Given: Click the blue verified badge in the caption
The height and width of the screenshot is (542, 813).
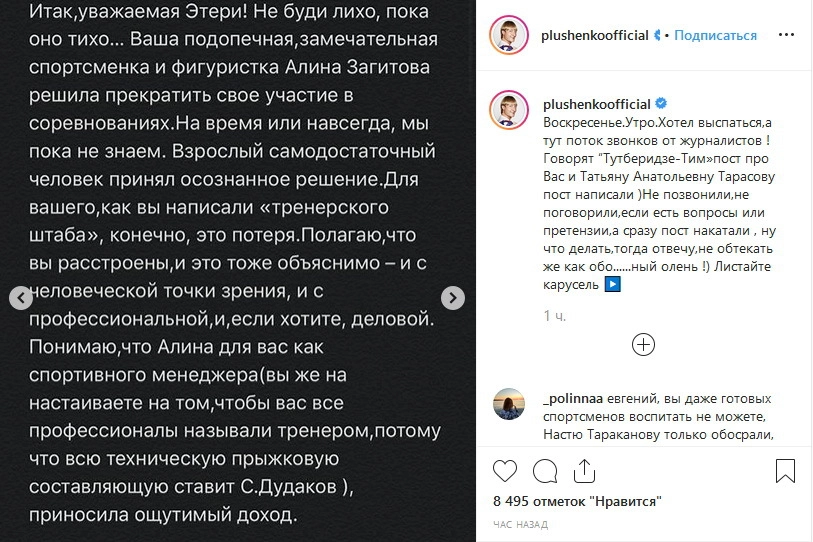Looking at the screenshot, I should pyautogui.click(x=661, y=103).
